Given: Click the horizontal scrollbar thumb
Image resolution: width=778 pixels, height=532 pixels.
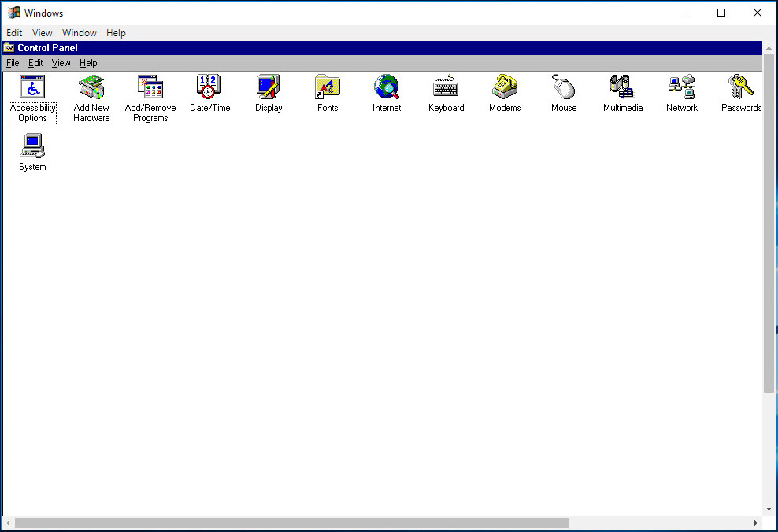Looking at the screenshot, I should pyautogui.click(x=291, y=523).
